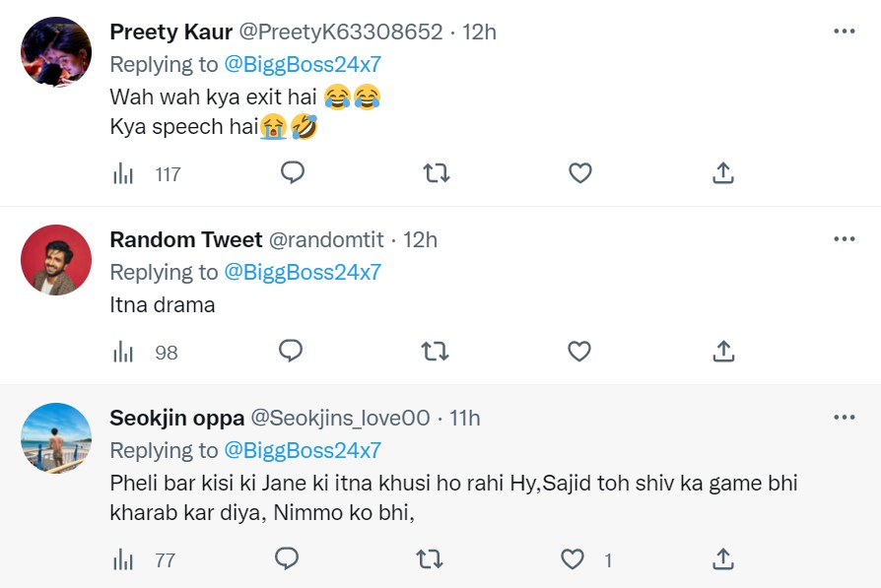Share Seokjin oppa's tweet

(x=722, y=559)
